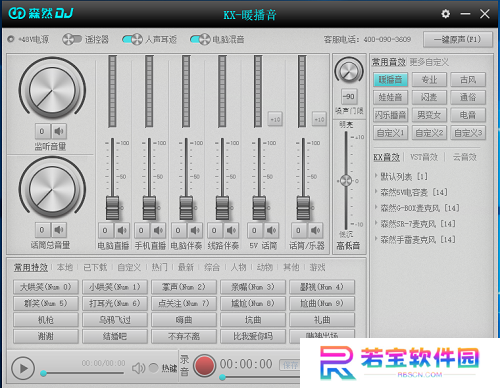Click the 5V 话筒 value box

[254, 230]
